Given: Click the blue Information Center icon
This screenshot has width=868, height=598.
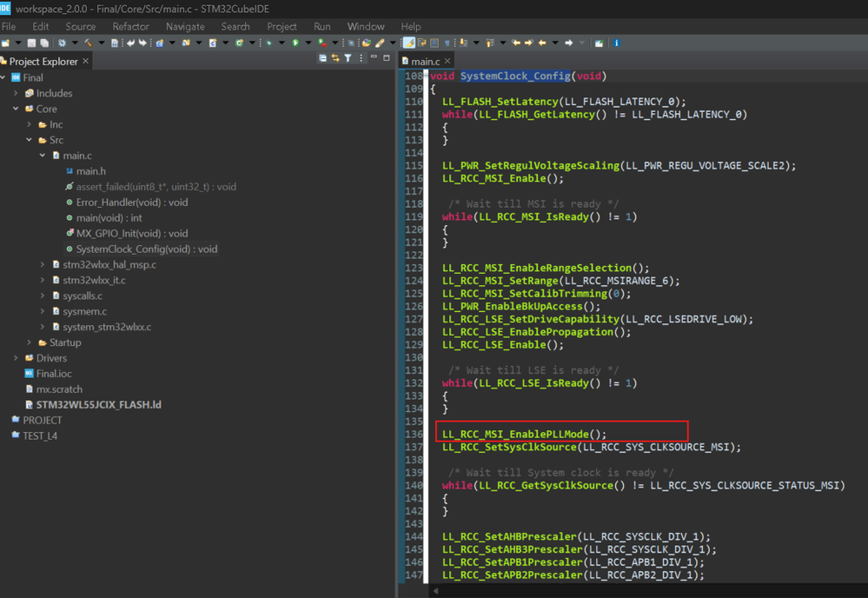Looking at the screenshot, I should click(616, 43).
